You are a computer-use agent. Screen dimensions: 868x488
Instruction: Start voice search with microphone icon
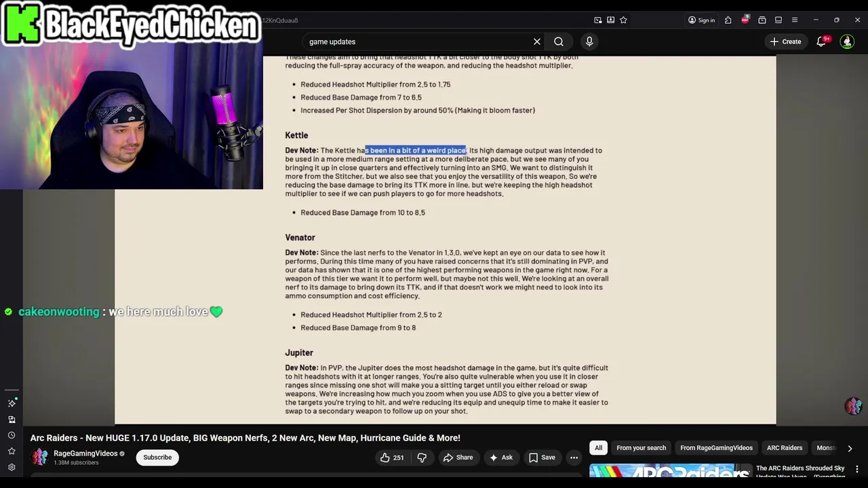(x=589, y=41)
